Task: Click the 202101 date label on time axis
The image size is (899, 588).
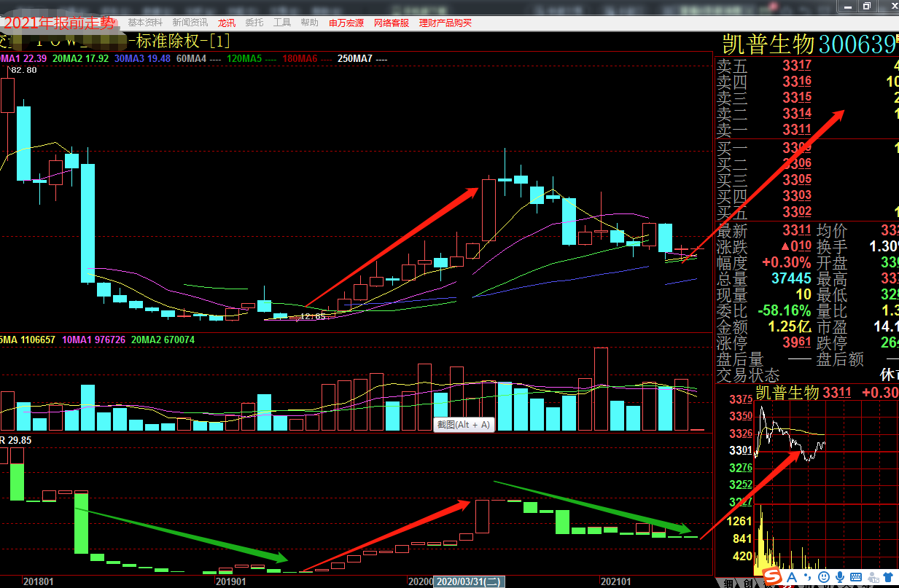Action: coord(615,582)
